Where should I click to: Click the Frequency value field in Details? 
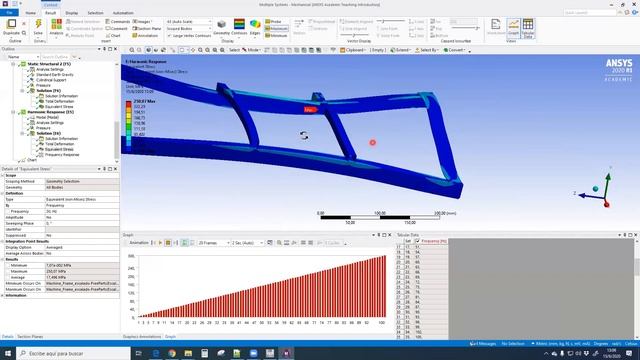click(82, 211)
